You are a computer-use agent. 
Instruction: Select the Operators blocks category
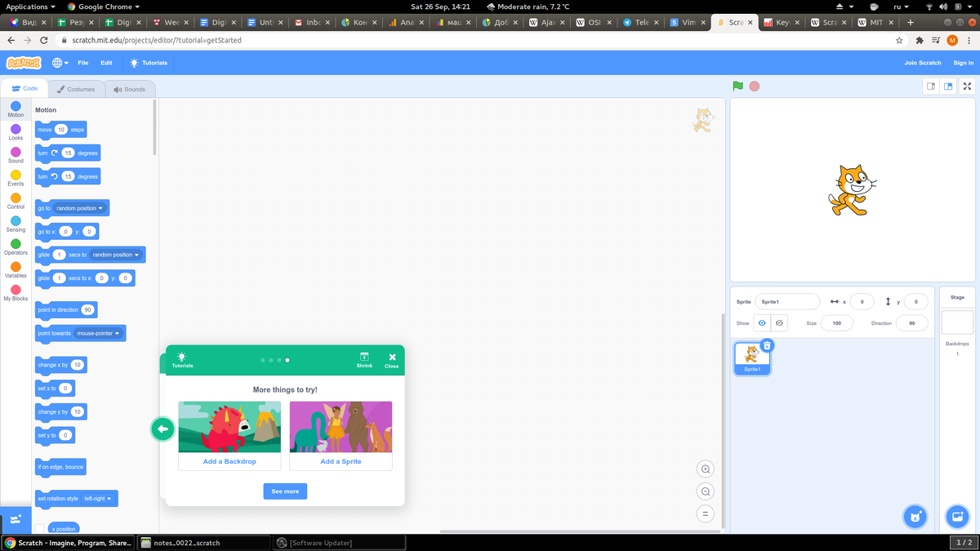(16, 247)
